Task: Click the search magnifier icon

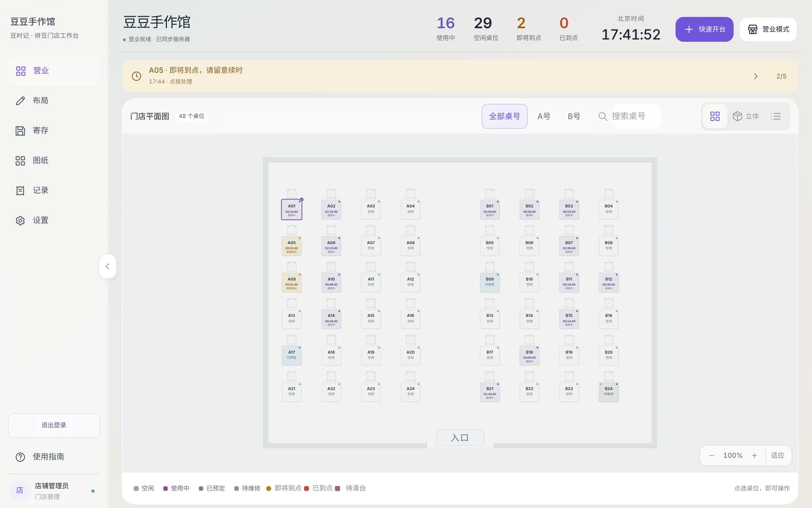Action: (603, 117)
